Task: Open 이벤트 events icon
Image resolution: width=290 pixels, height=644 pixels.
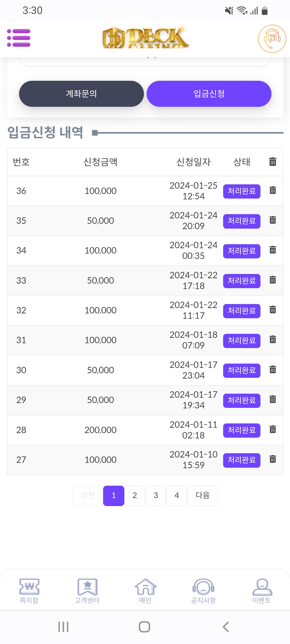Action: tap(262, 591)
